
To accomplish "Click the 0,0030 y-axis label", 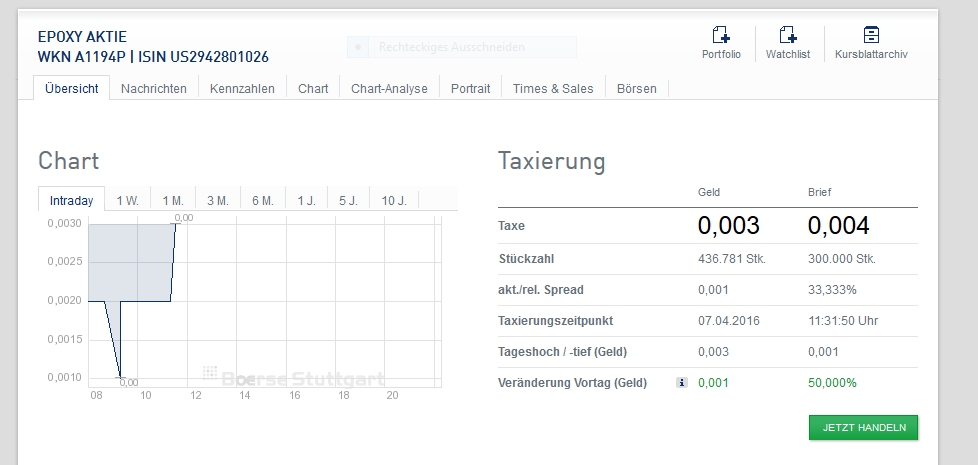I will point(64,224).
